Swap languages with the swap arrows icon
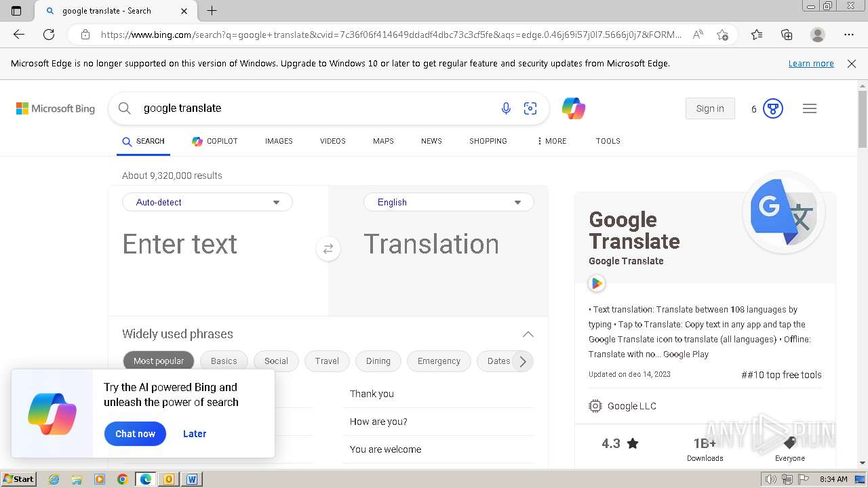This screenshot has height=488, width=868. point(328,249)
